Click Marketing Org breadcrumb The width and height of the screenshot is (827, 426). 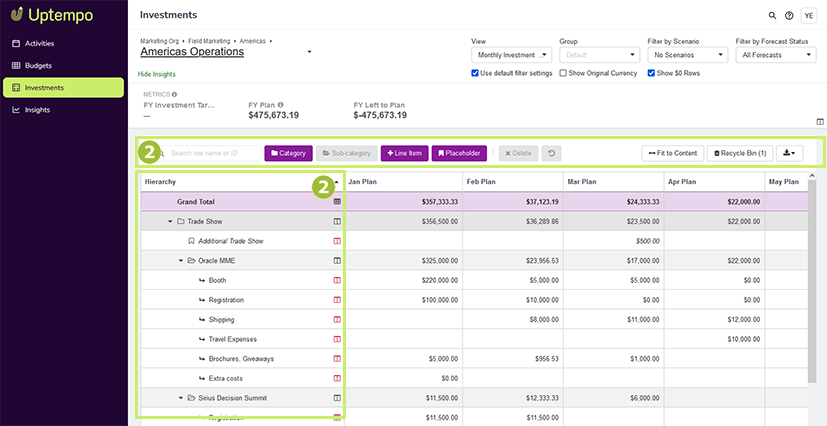[160, 41]
